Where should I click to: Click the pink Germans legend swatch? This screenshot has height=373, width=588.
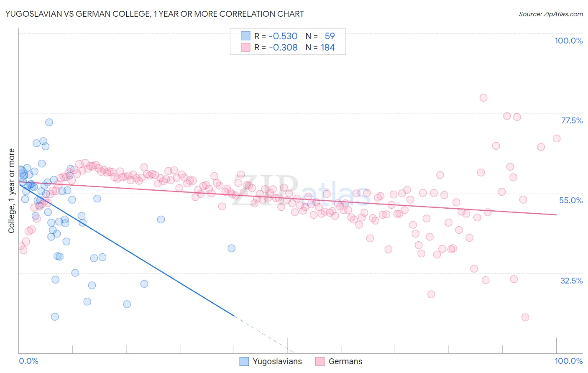point(320,361)
